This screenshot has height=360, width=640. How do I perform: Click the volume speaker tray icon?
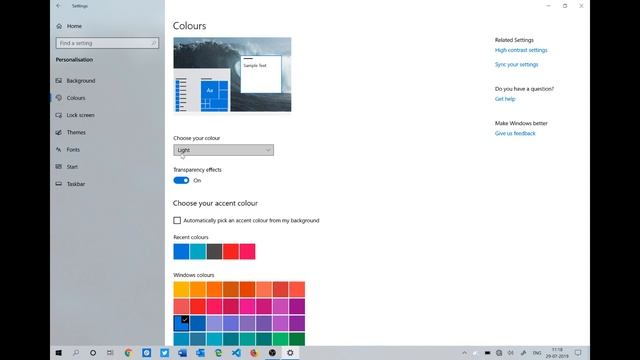511,353
